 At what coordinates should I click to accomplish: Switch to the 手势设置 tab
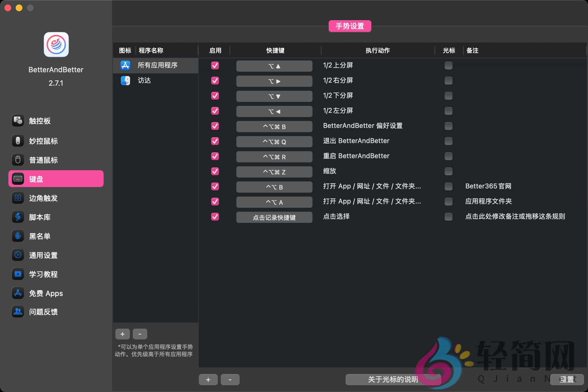tap(350, 26)
